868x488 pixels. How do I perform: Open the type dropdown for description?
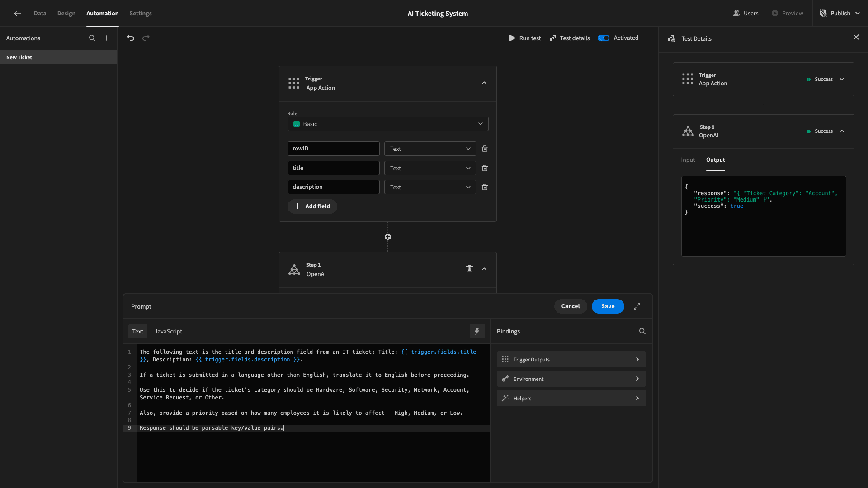[430, 187]
